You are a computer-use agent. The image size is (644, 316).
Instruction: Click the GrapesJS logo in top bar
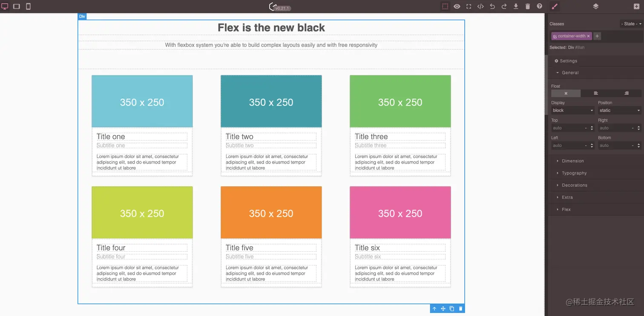tap(273, 6)
